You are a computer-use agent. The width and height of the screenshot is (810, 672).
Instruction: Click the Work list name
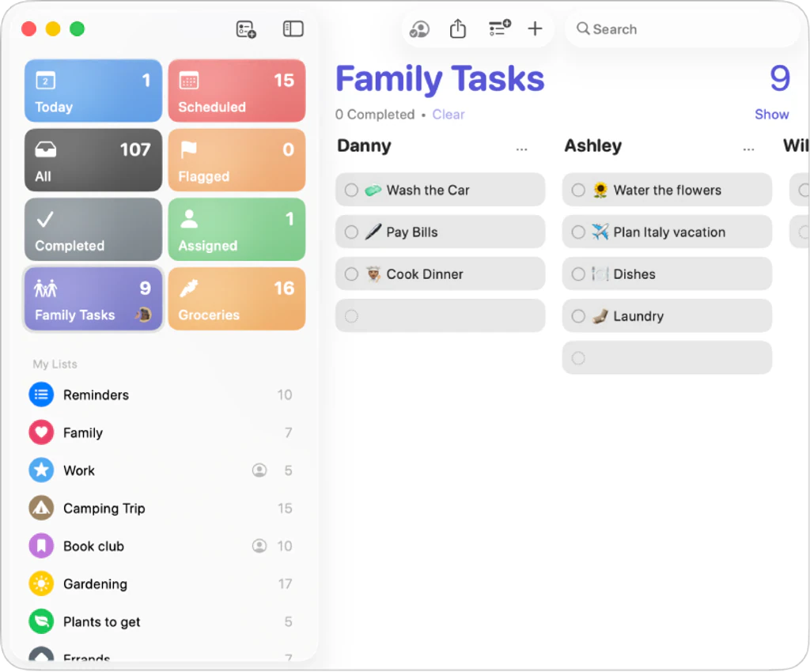[79, 470]
